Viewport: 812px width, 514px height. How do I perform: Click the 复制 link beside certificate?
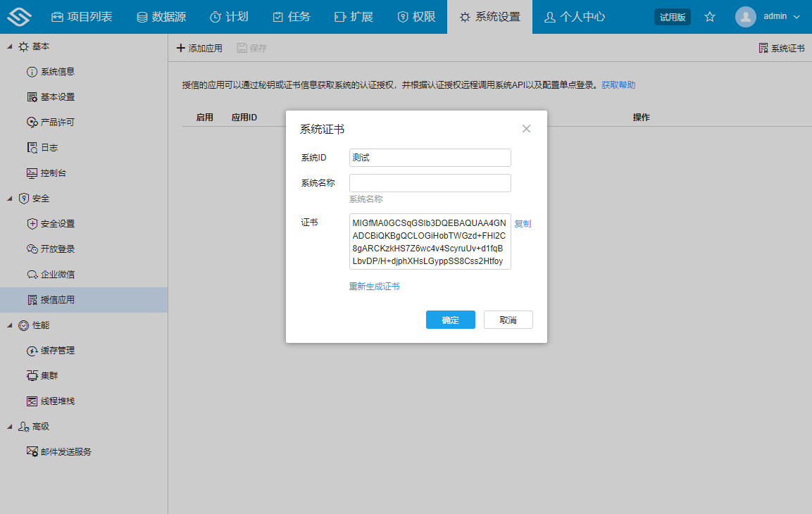point(523,224)
